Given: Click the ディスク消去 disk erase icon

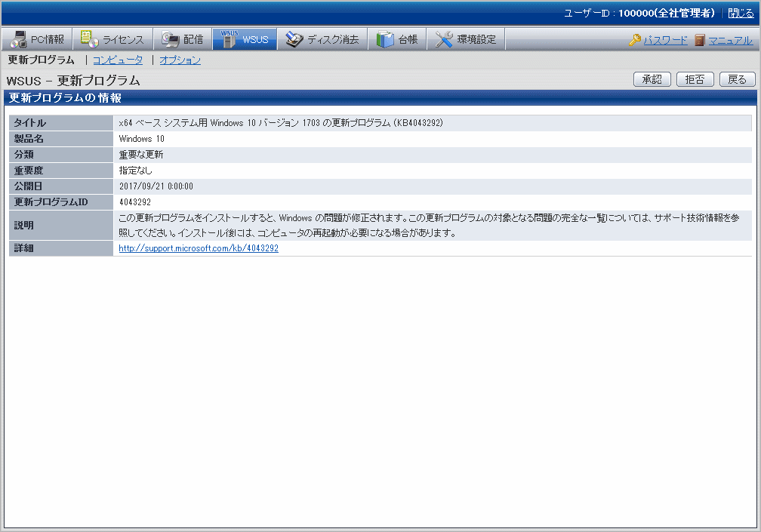Looking at the screenshot, I should coord(294,39).
